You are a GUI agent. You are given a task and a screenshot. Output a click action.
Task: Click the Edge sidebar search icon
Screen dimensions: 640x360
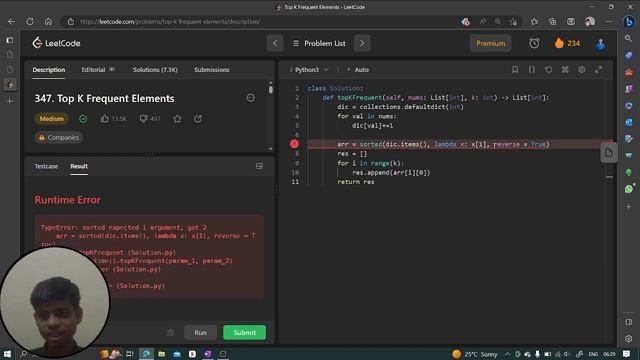point(629,38)
